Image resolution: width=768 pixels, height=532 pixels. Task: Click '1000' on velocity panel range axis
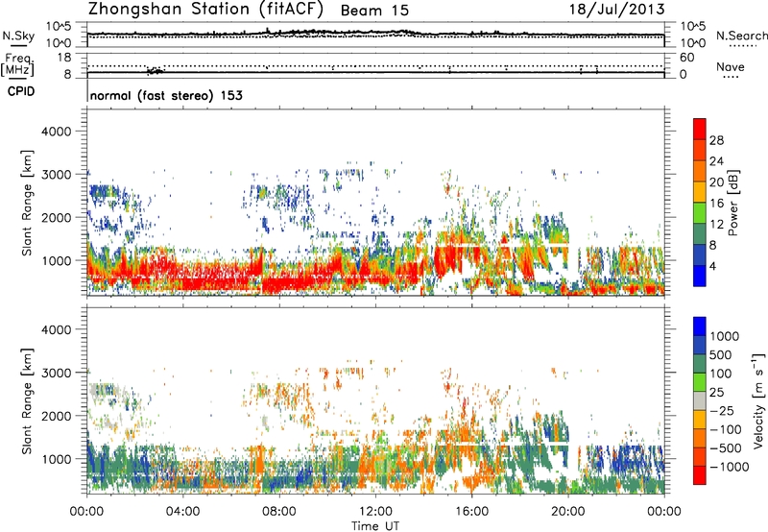pyautogui.click(x=56, y=459)
